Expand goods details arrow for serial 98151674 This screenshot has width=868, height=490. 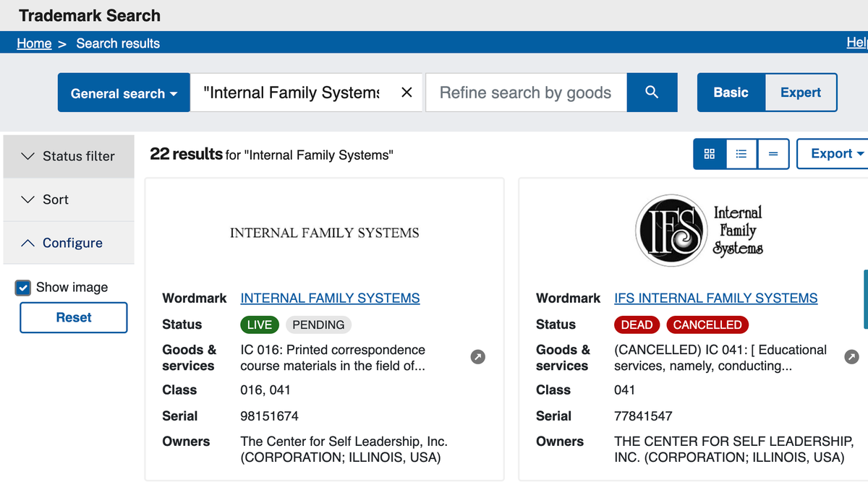point(478,356)
